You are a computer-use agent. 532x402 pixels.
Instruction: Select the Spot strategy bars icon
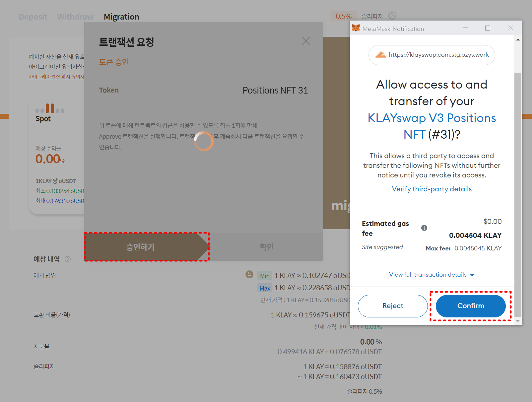coord(50,108)
